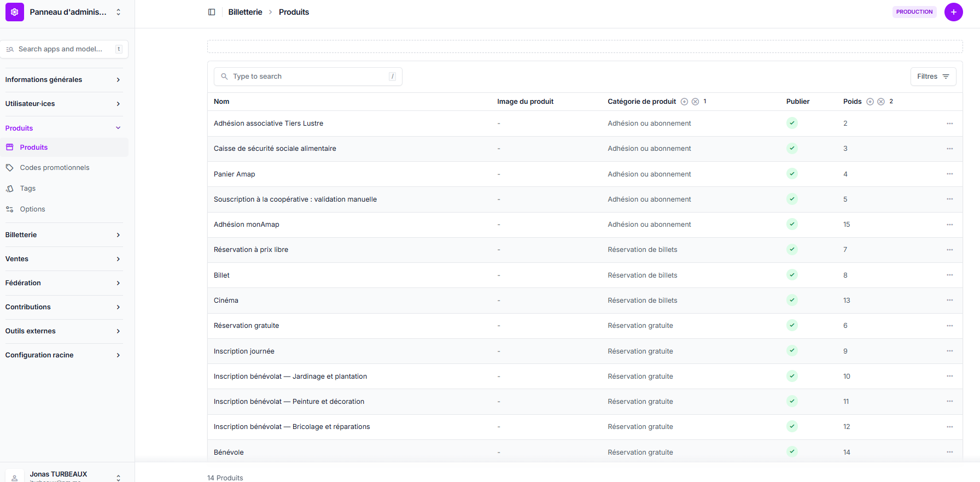Image resolution: width=980 pixels, height=482 pixels.
Task: Click the purple plus add button
Action: (953, 12)
